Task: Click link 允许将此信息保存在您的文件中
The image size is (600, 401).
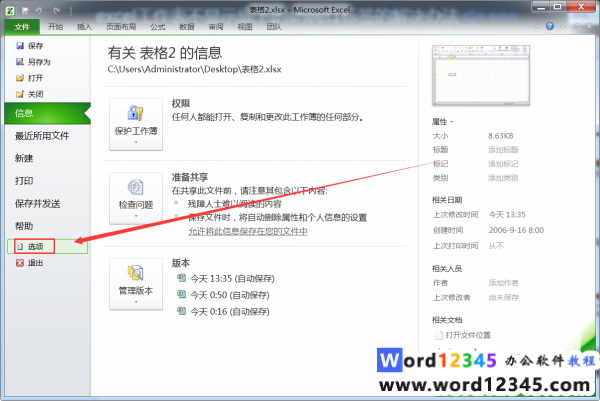Action: pos(248,231)
